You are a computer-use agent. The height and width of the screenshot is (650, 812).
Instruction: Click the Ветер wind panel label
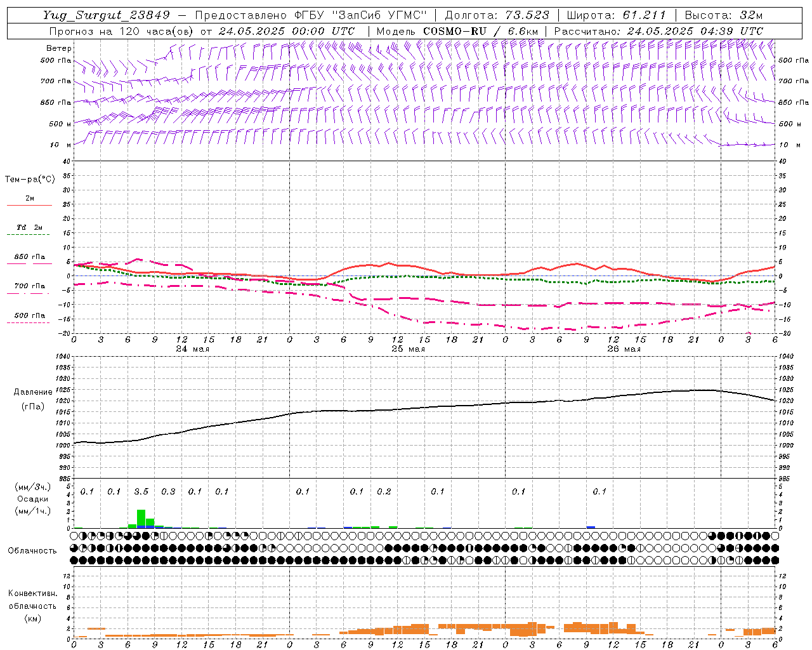coord(59,48)
